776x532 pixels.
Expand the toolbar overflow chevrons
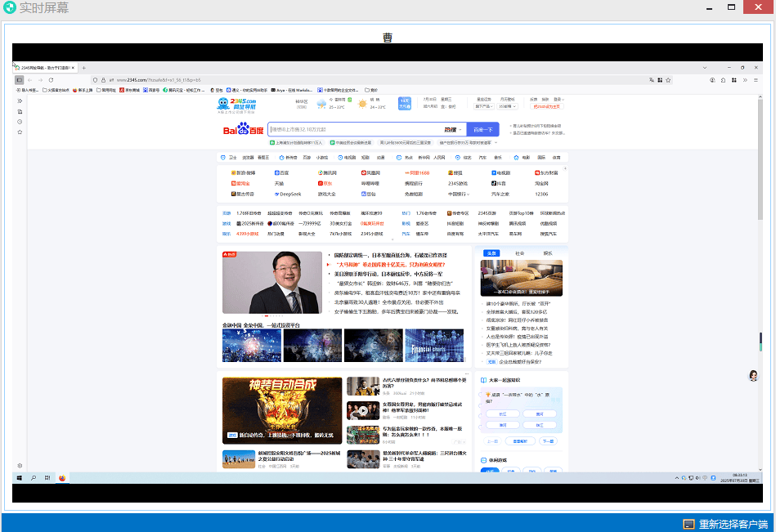coord(745,80)
